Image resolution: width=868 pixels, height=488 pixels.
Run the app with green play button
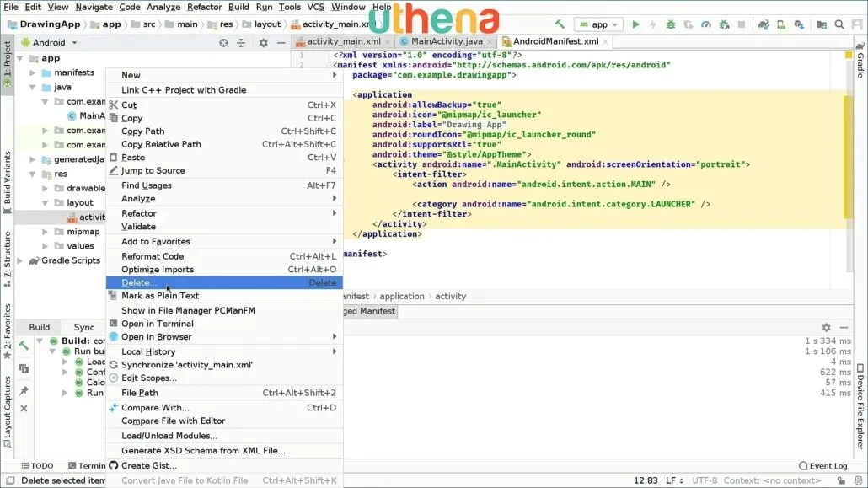[635, 24]
